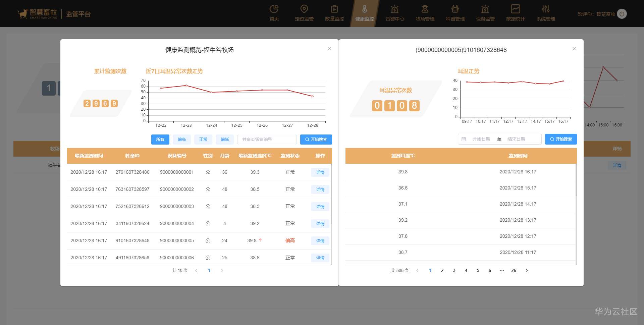This screenshot has height=325, width=644.
Task: Open 详情 for livestock 7521607328612
Action: pos(320,207)
